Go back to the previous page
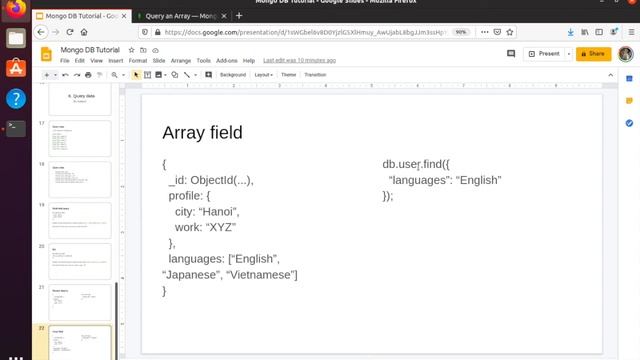Screen dimensions: 640x360 click(41, 32)
